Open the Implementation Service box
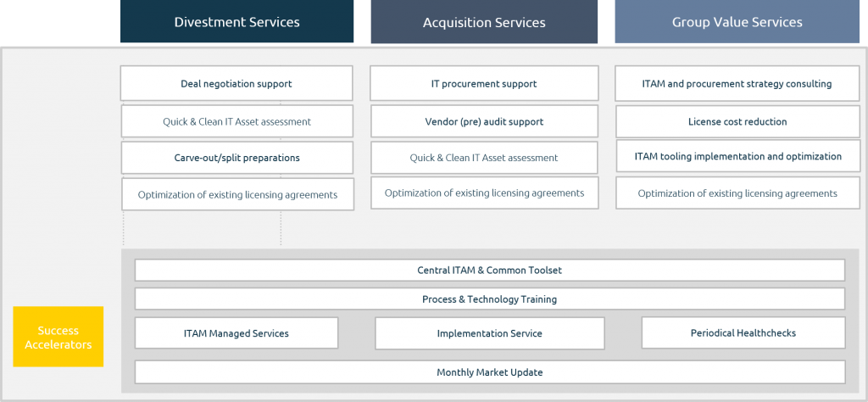The width and height of the screenshot is (868, 402). pyautogui.click(x=490, y=333)
